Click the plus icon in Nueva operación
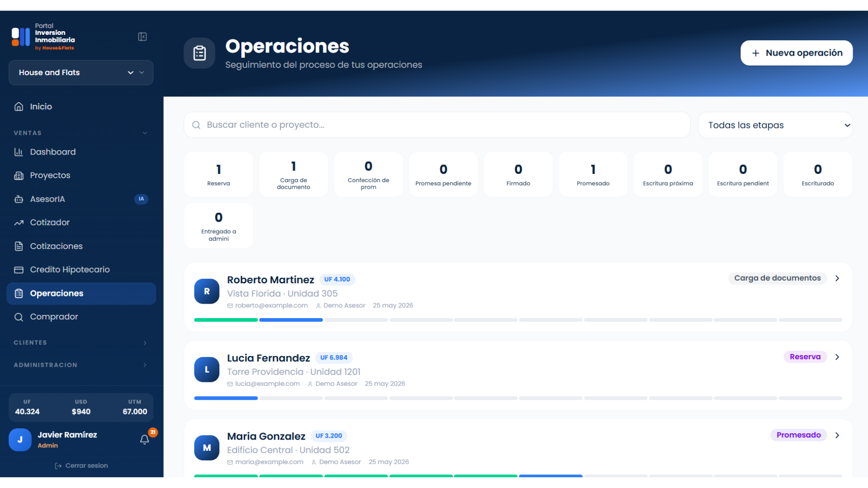The image size is (868, 488). coord(755,53)
